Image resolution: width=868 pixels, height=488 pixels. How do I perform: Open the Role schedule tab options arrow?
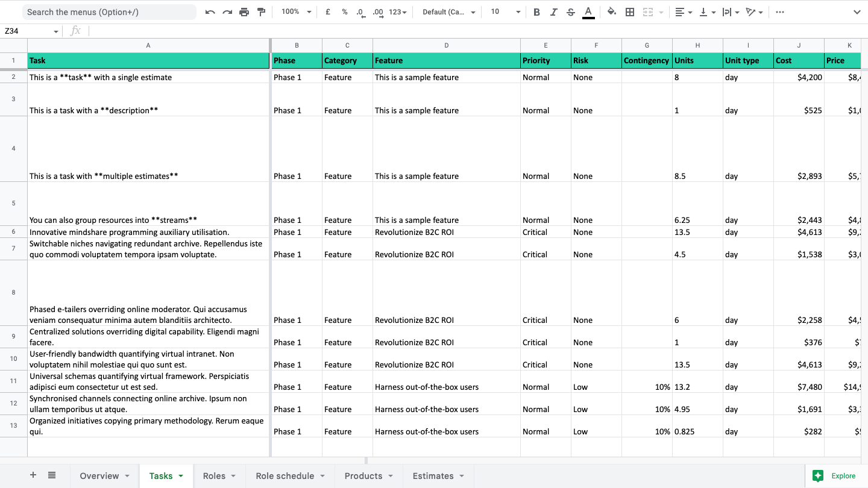tap(322, 476)
